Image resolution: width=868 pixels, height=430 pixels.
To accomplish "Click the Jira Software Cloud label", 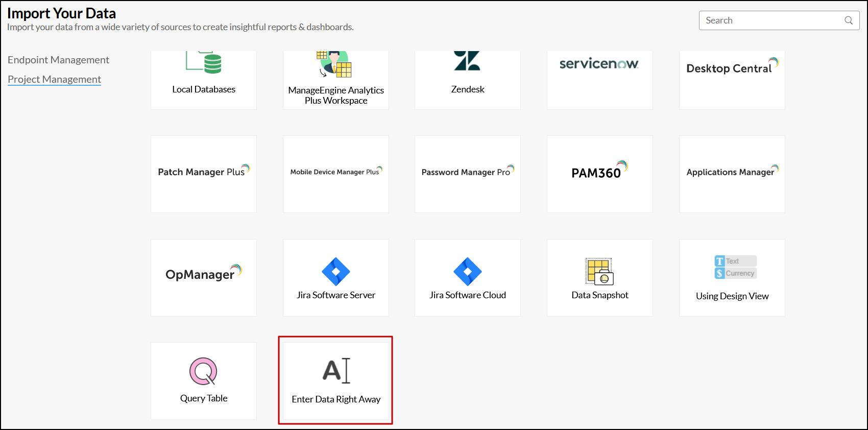I will 468,295.
